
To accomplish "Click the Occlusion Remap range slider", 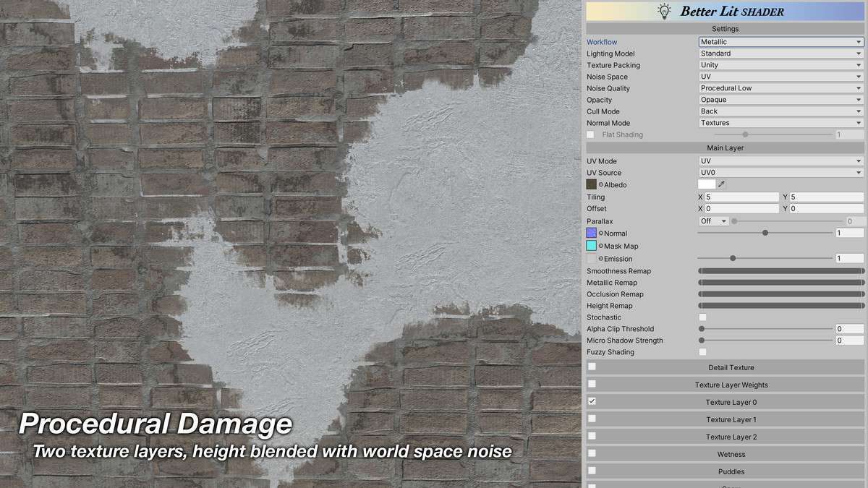I will (781, 294).
